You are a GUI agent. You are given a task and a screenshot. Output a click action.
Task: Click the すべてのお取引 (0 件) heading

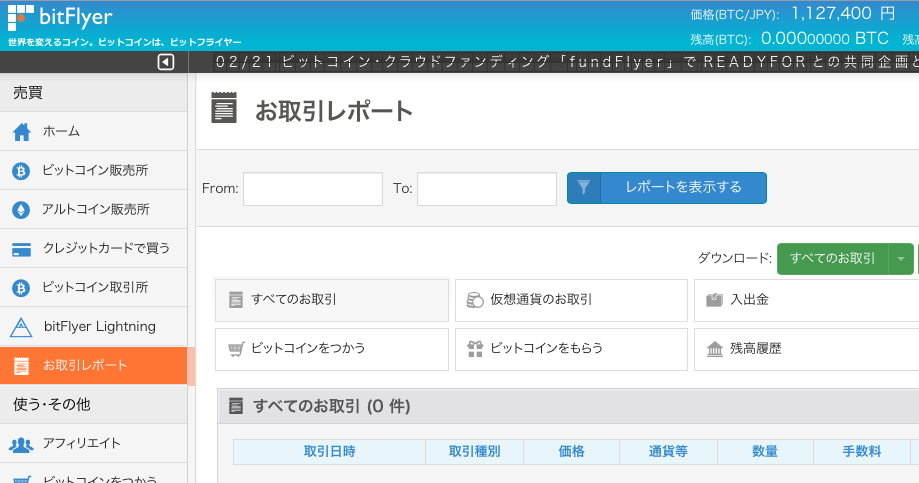[x=331, y=406]
